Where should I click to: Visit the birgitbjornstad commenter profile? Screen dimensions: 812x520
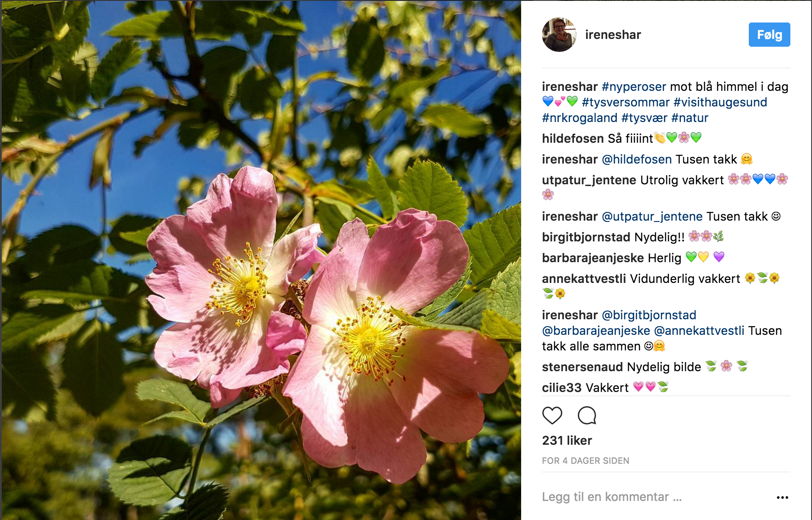586,237
